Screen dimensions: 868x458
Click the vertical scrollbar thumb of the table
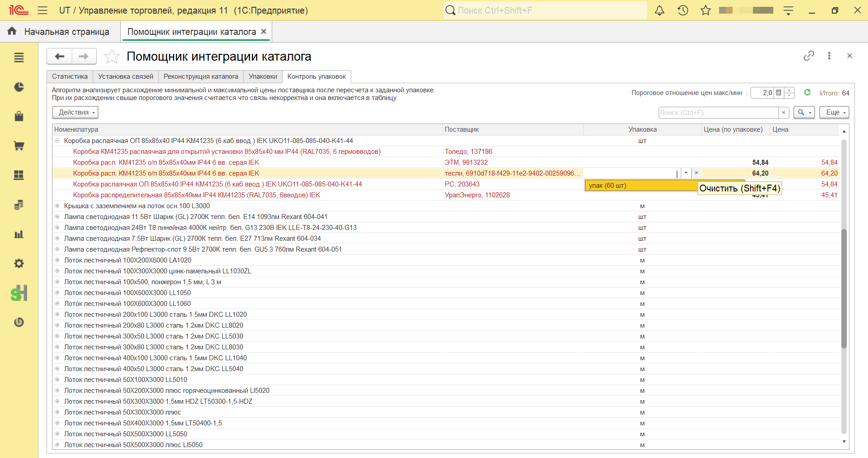click(844, 289)
